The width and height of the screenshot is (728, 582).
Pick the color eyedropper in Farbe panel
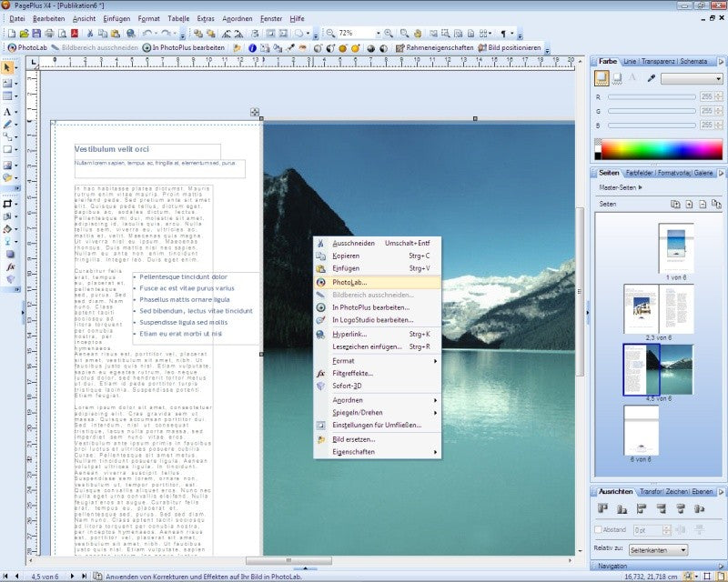(651, 79)
